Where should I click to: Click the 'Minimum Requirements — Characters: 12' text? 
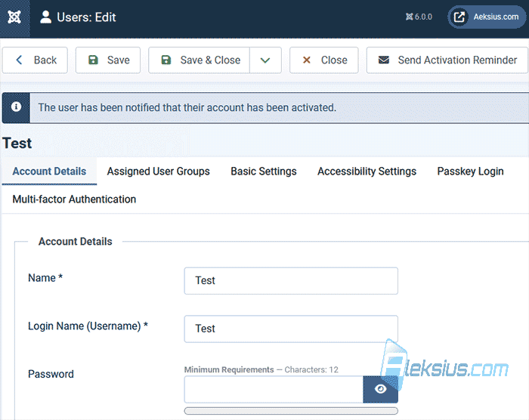pyautogui.click(x=261, y=369)
